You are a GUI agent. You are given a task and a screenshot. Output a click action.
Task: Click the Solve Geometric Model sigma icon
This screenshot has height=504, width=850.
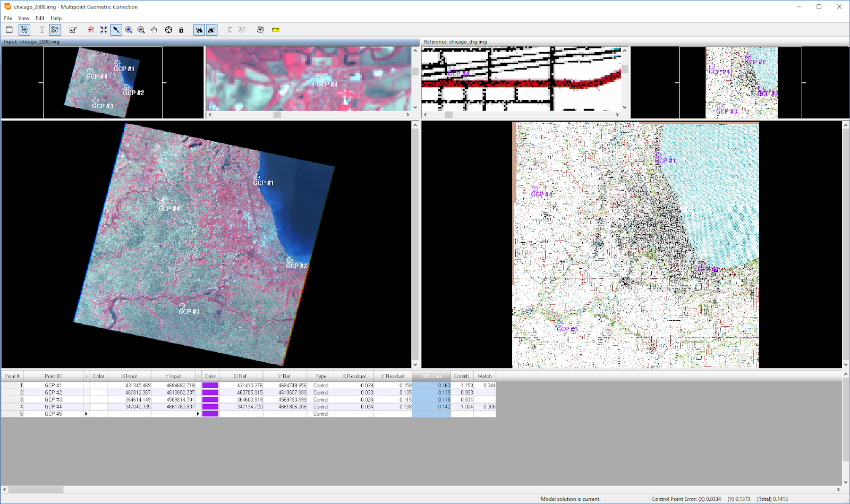[x=42, y=30]
